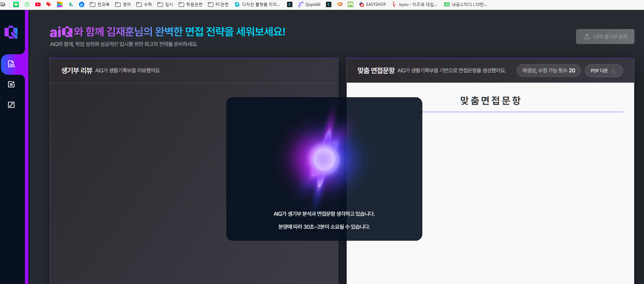Open the dark E bookmark after QupidAI
The image size is (644, 284).
(x=329, y=4)
